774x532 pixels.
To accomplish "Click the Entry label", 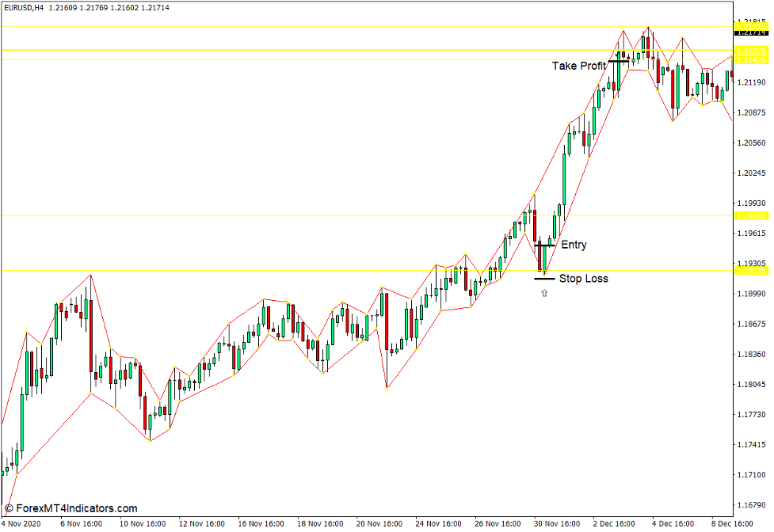I will click(x=574, y=245).
